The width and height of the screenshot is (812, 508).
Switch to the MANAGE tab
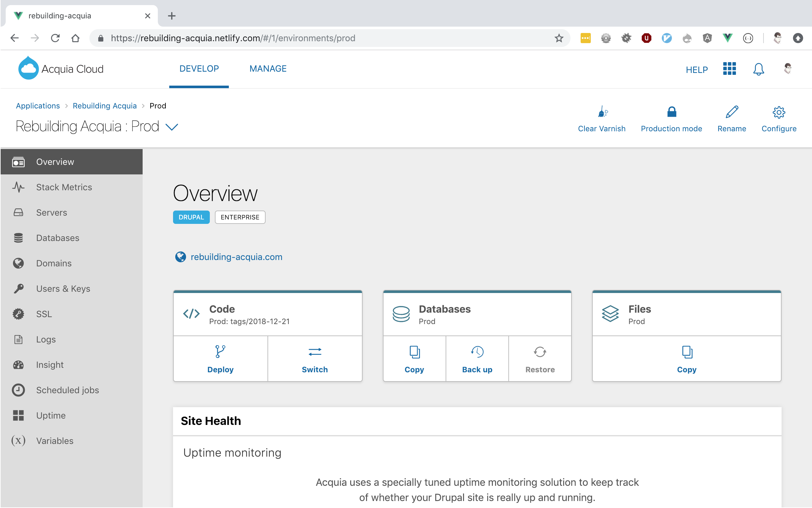[x=267, y=69]
